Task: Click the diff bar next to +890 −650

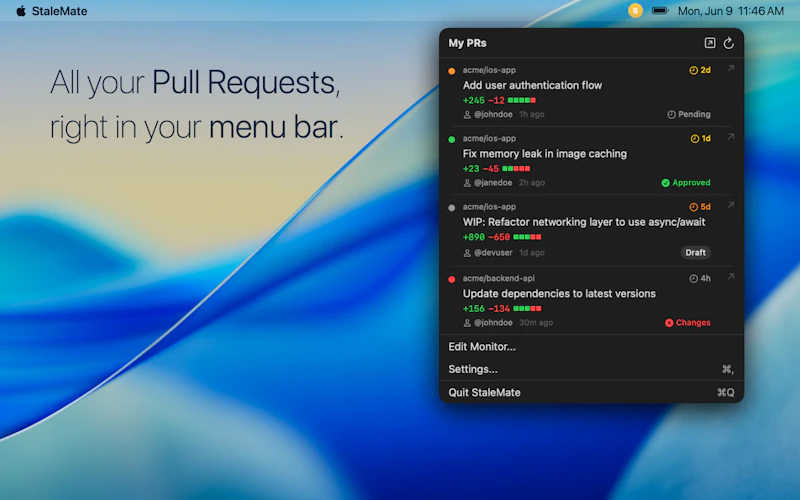Action: (527, 237)
